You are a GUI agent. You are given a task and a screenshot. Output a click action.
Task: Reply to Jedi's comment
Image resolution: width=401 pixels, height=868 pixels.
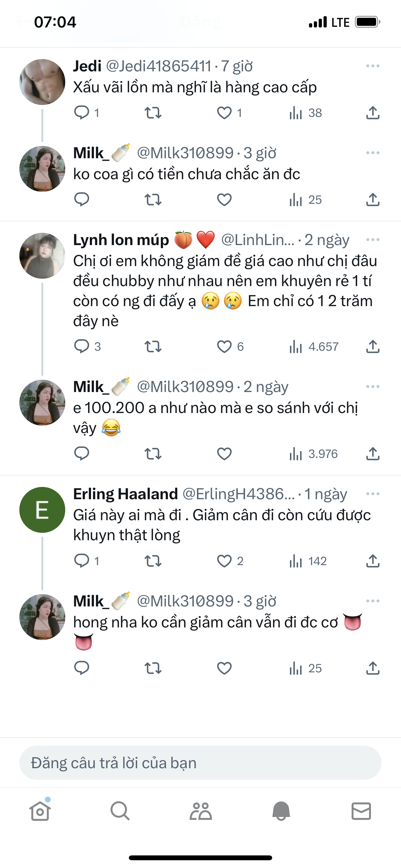[82, 113]
